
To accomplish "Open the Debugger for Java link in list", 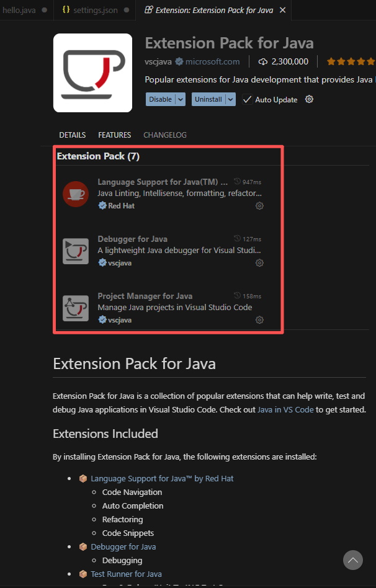I will click(x=123, y=546).
